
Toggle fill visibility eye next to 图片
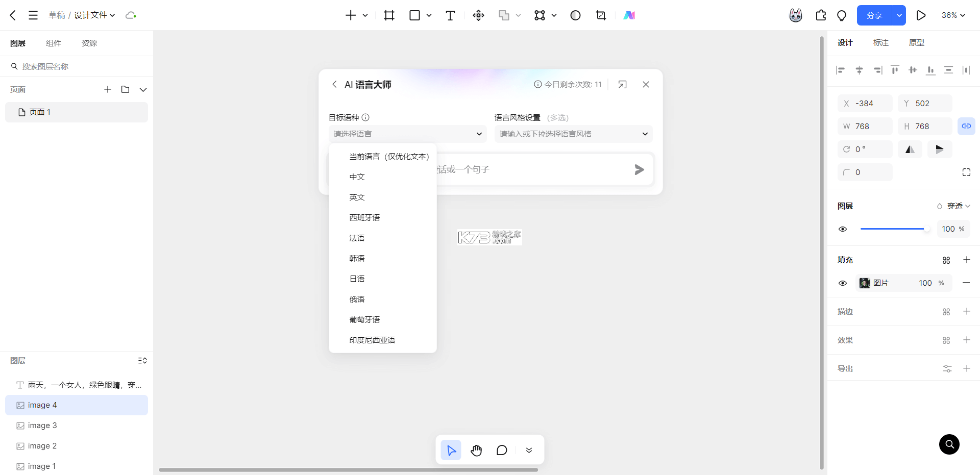click(x=843, y=283)
